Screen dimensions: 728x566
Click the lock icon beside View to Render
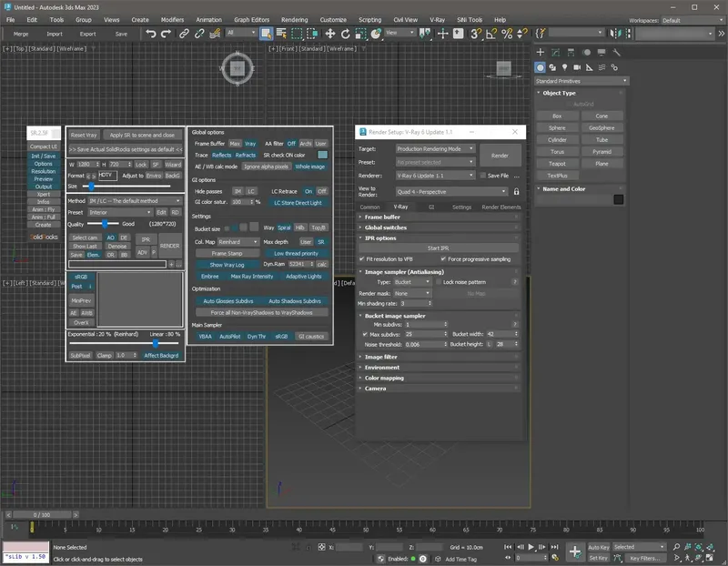coord(517,192)
